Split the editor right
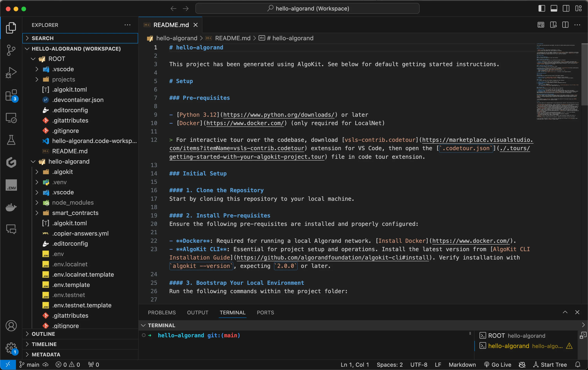This screenshot has width=588, height=370. 565,25
